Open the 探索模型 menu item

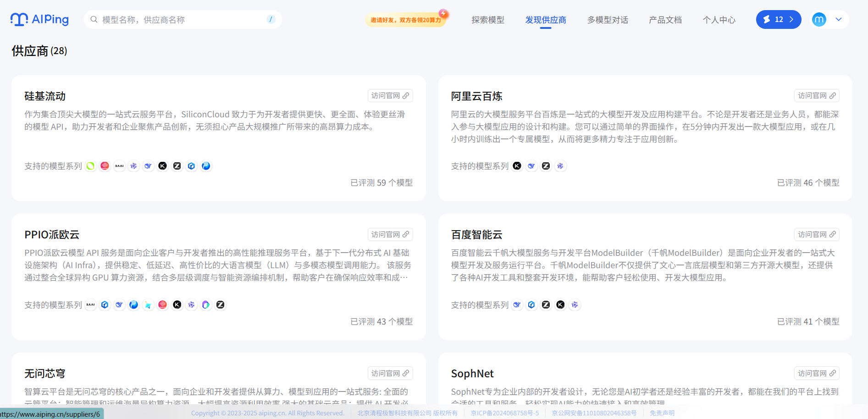[488, 20]
